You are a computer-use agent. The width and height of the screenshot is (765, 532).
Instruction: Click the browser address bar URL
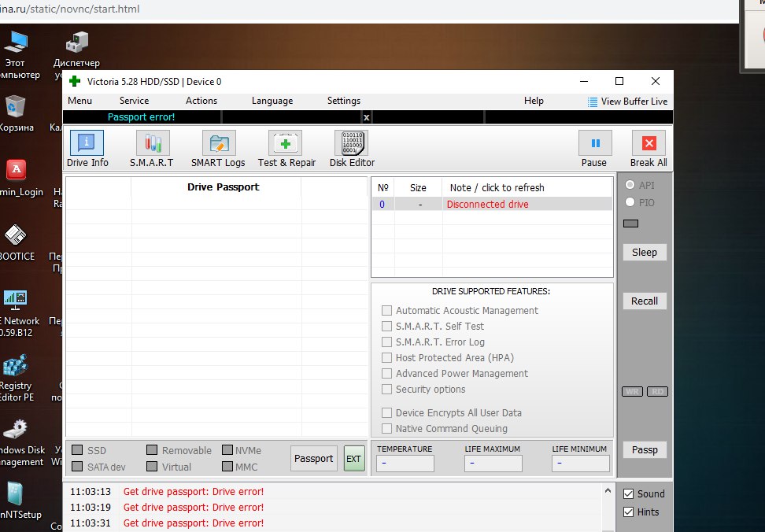(x=70, y=9)
